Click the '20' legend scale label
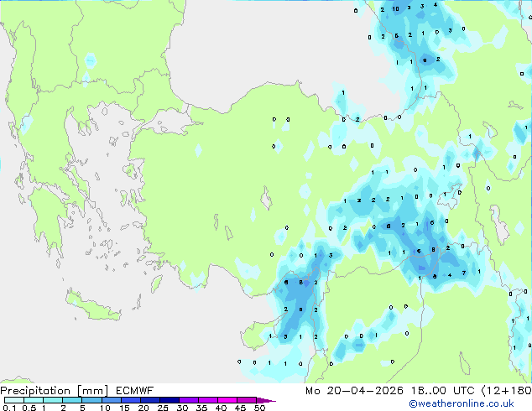532x411 pixels. coord(143,408)
